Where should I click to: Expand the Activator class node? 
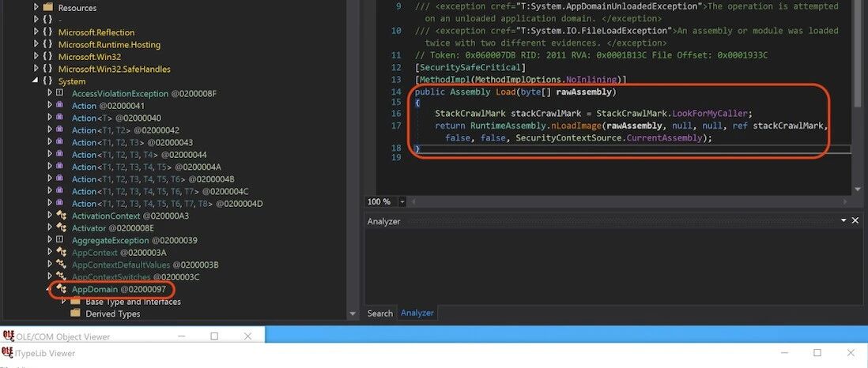coord(50,227)
